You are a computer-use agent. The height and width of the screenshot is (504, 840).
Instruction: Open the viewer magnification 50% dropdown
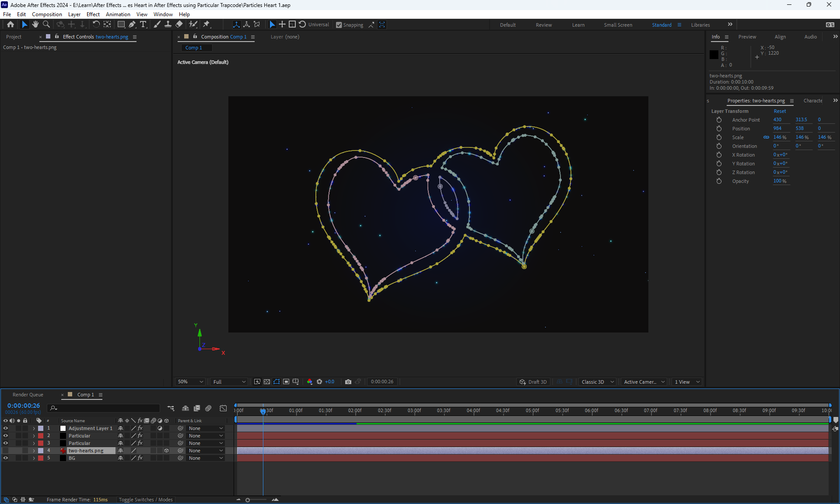(190, 381)
